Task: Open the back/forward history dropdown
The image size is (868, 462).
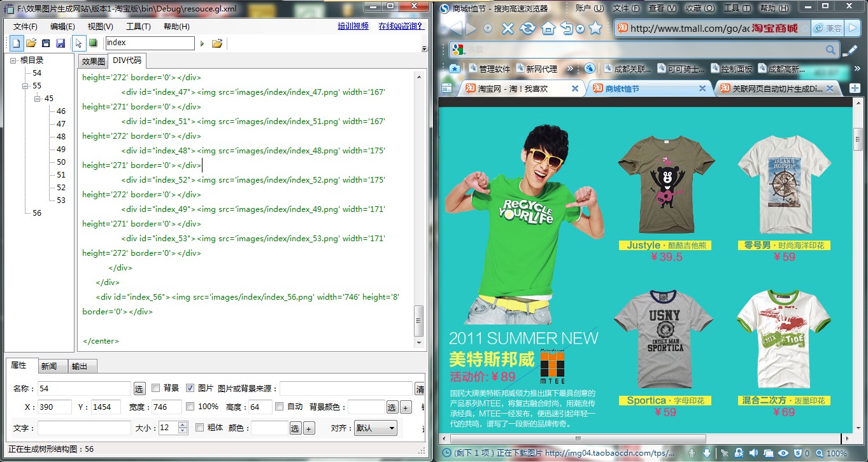Action: pyautogui.click(x=488, y=29)
